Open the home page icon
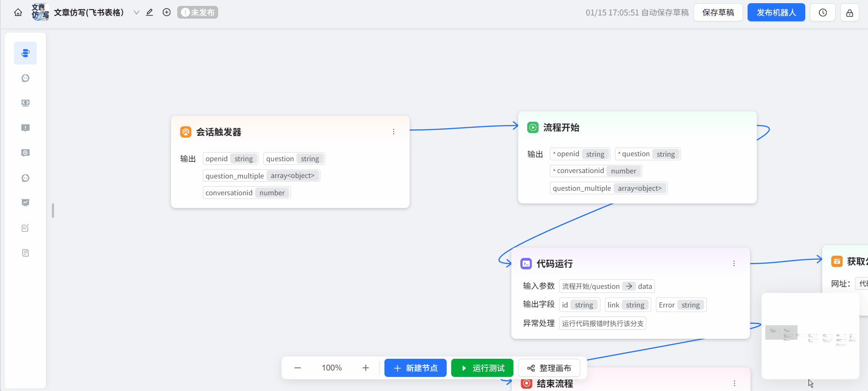 click(18, 13)
